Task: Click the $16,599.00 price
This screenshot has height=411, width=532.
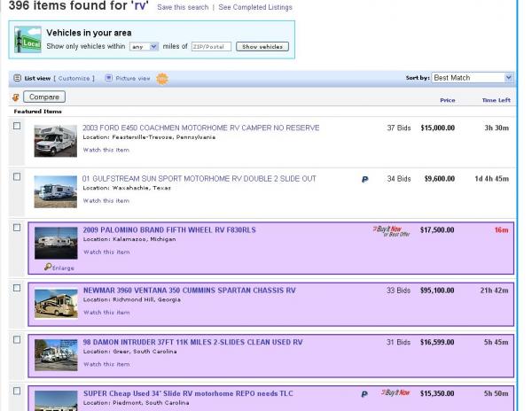Action: click(437, 342)
